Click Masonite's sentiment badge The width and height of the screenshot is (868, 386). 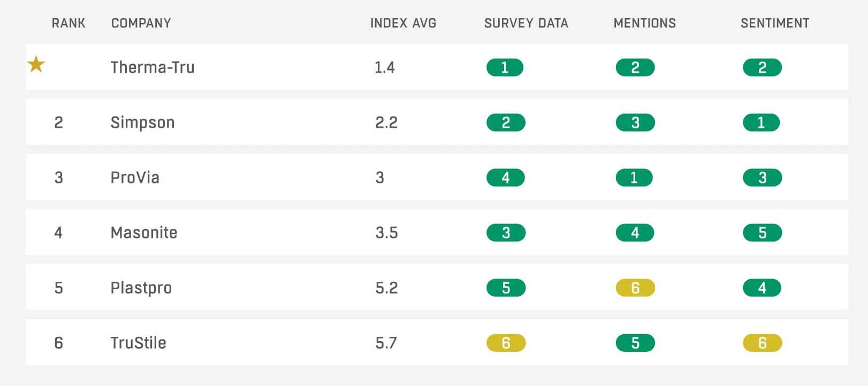click(x=762, y=233)
